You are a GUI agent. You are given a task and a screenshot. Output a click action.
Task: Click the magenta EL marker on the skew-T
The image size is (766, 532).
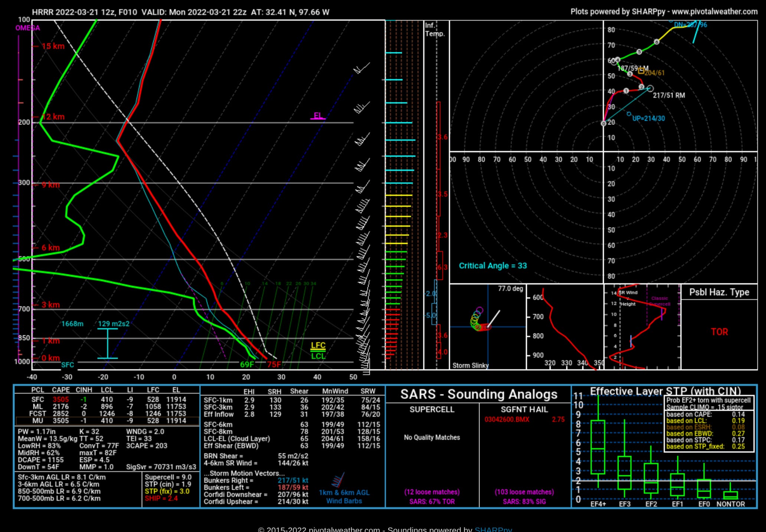point(318,116)
